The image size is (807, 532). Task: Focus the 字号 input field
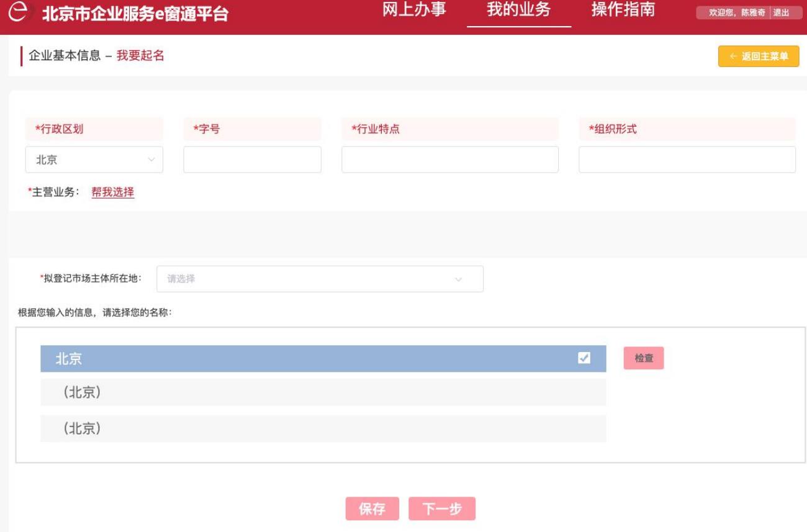[x=252, y=160]
